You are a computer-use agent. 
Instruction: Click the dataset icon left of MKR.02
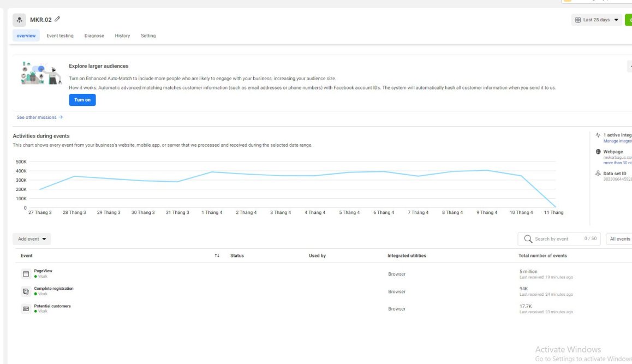(x=19, y=20)
